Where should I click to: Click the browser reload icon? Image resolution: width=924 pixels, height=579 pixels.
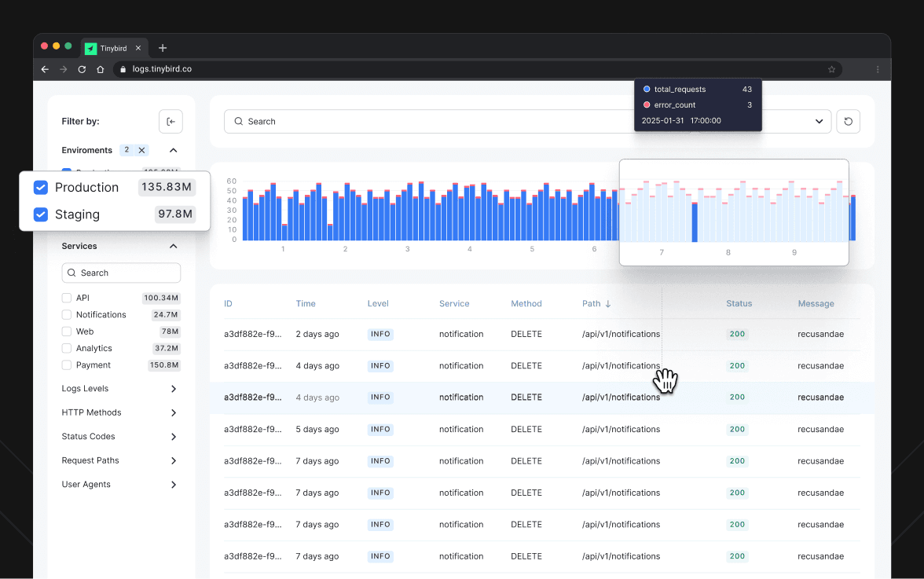[x=82, y=69]
